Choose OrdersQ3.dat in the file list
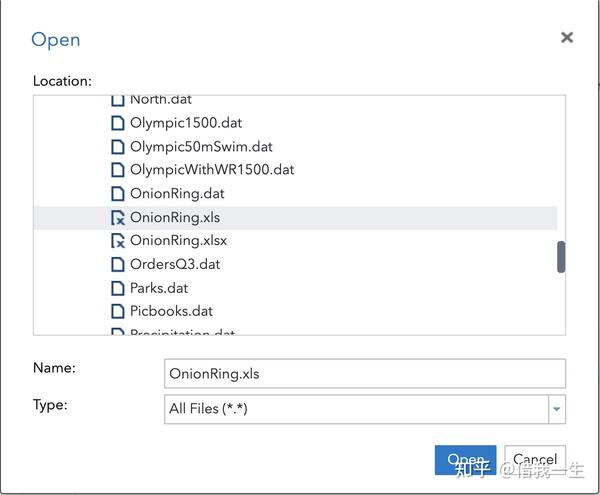This screenshot has height=495, width=600. coord(175,264)
